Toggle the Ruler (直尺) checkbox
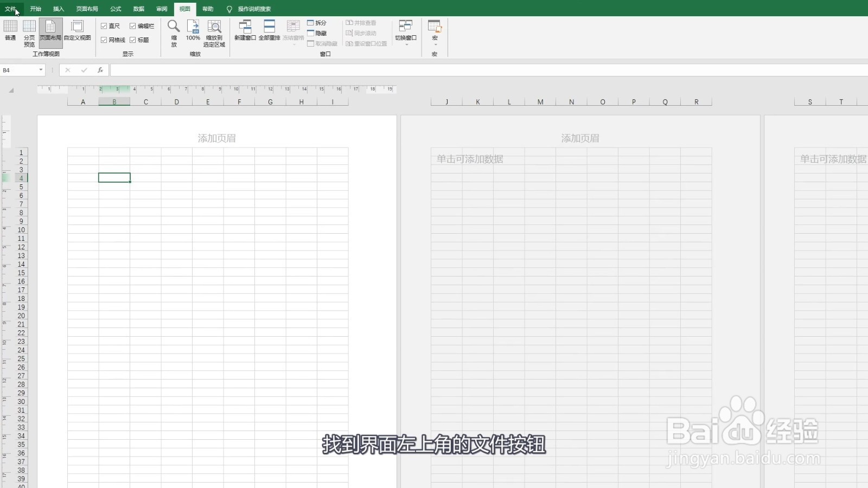This screenshot has width=868, height=488. click(110, 26)
